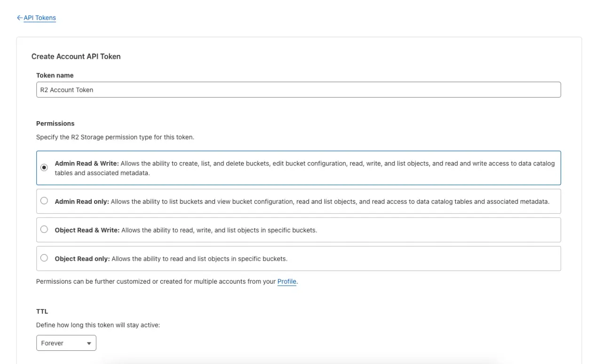Click the Create Account API Token heading
The width and height of the screenshot is (602, 364).
(76, 56)
